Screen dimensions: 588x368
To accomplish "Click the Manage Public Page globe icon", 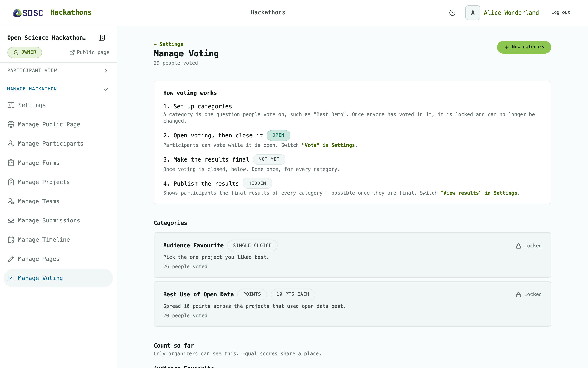I will (11, 124).
